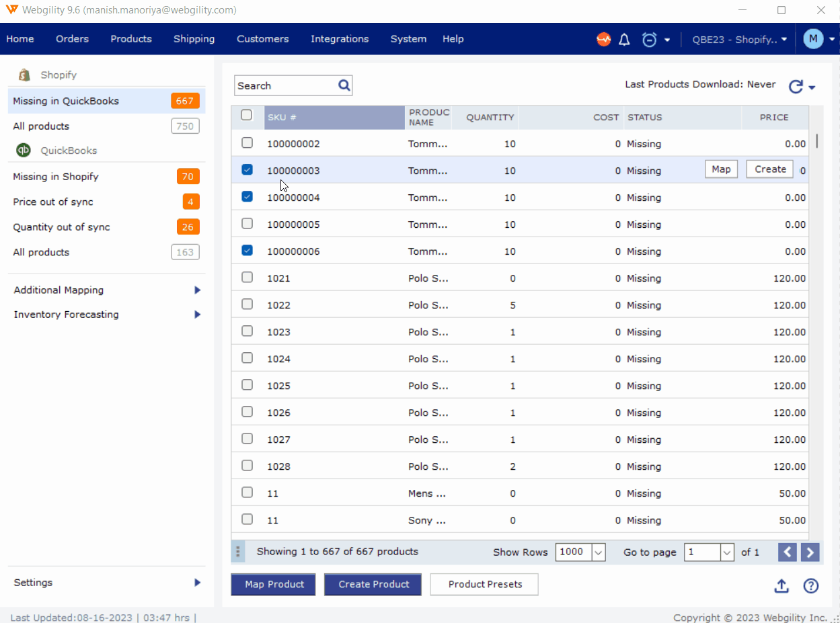Click product name 'Sony ...' cell
840x623 pixels.
tap(427, 520)
